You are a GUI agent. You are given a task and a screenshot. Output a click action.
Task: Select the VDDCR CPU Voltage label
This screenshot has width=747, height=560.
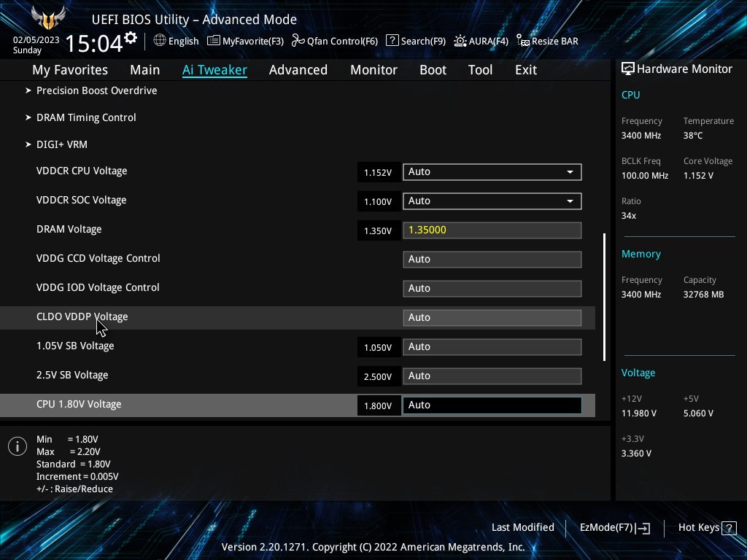point(82,171)
